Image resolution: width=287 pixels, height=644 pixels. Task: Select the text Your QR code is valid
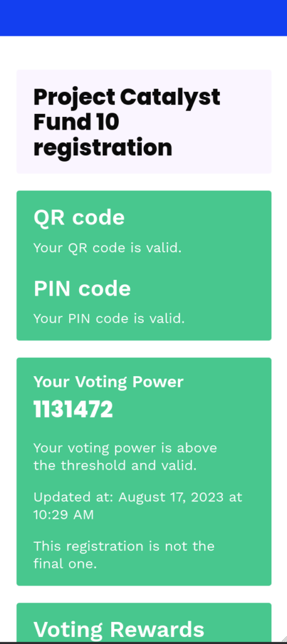click(107, 248)
